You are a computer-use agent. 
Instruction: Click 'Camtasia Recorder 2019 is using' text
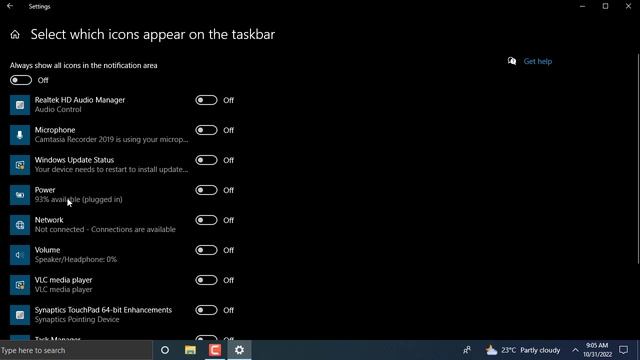click(x=111, y=140)
